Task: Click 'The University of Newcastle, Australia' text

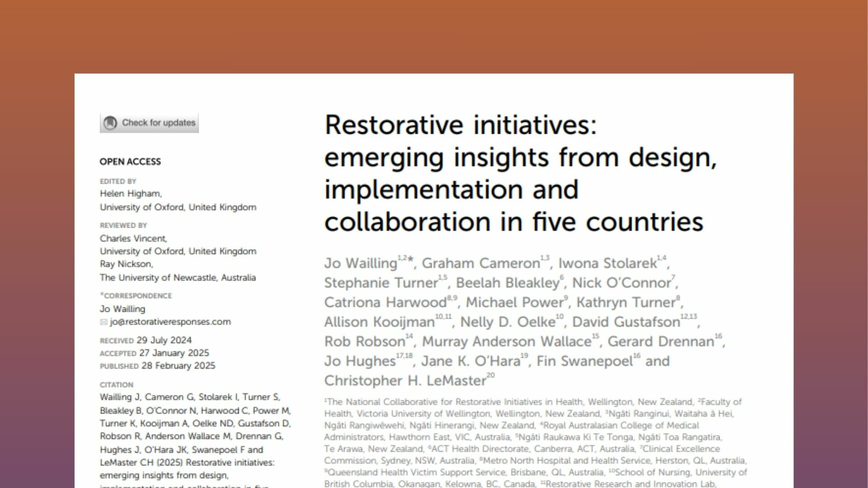Action: point(178,277)
